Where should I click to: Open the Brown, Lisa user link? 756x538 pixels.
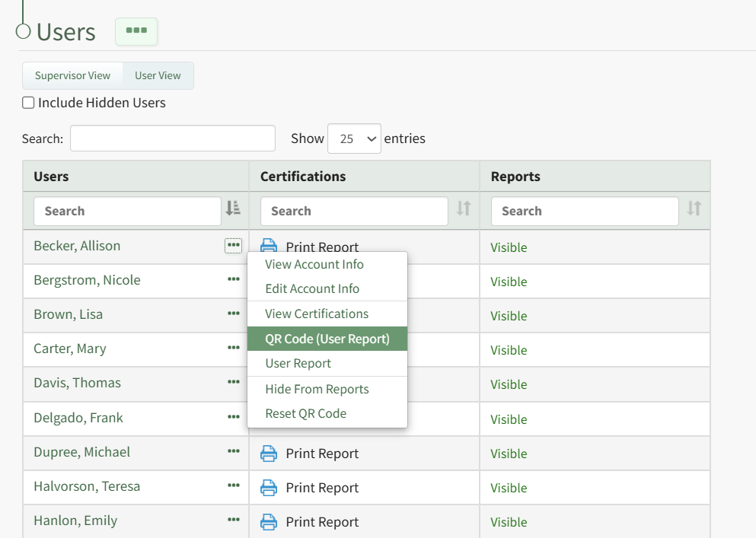click(68, 314)
